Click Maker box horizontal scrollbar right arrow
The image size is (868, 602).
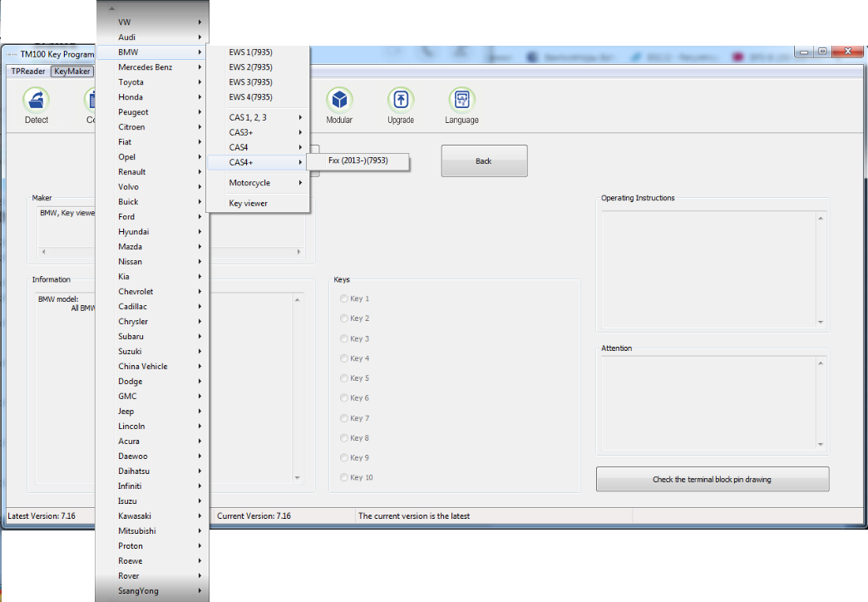(x=299, y=251)
